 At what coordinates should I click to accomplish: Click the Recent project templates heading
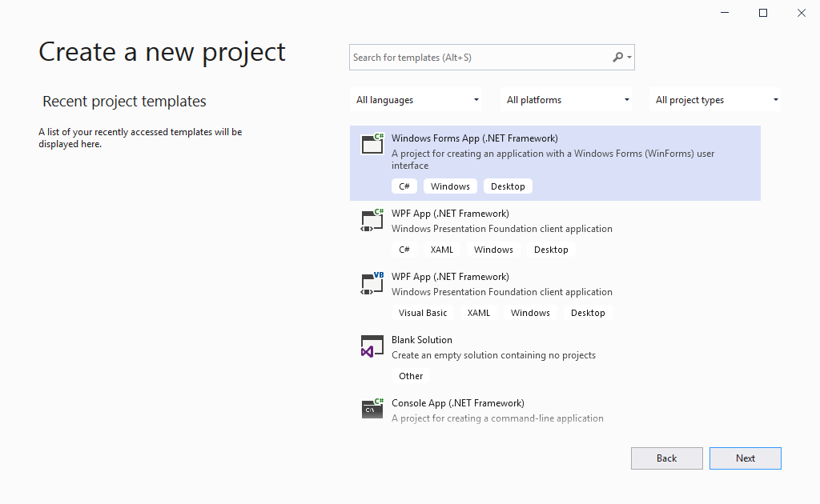pyautogui.click(x=124, y=101)
